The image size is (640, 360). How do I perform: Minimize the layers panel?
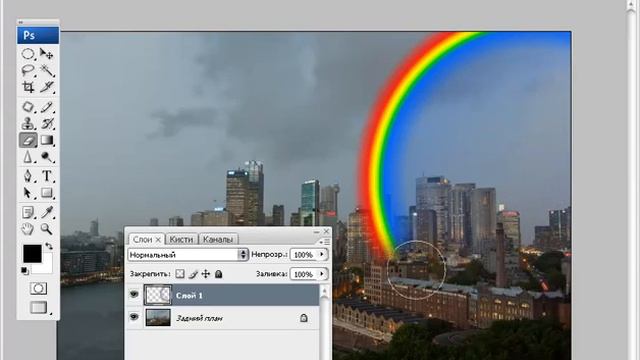click(316, 231)
